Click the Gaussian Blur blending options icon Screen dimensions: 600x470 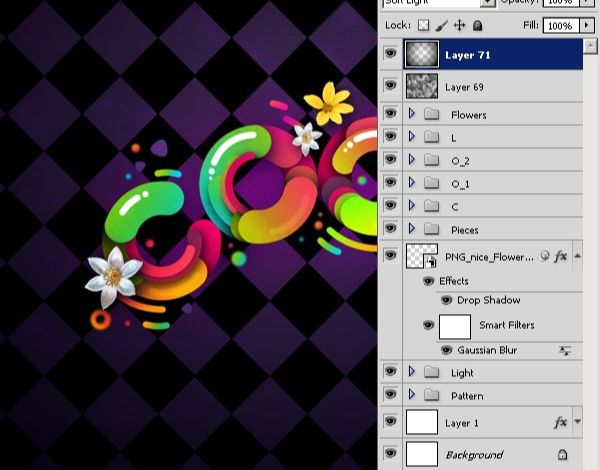pos(565,350)
